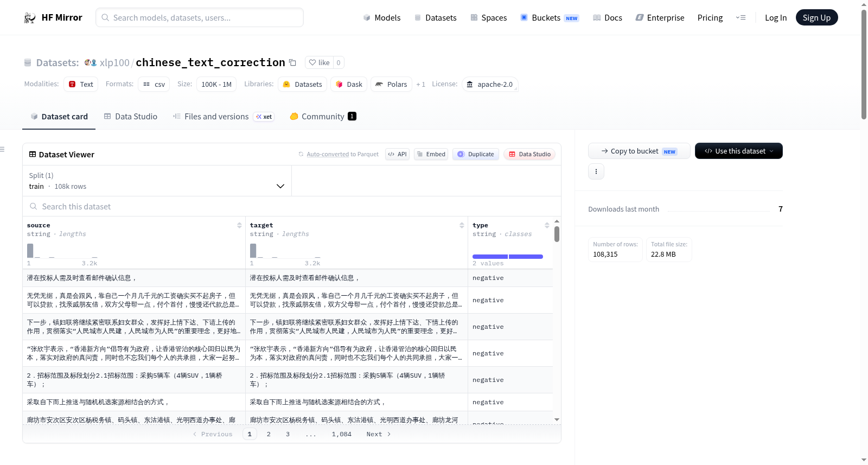Click the Dataset Viewer table icon
The image size is (868, 465).
(x=33, y=154)
